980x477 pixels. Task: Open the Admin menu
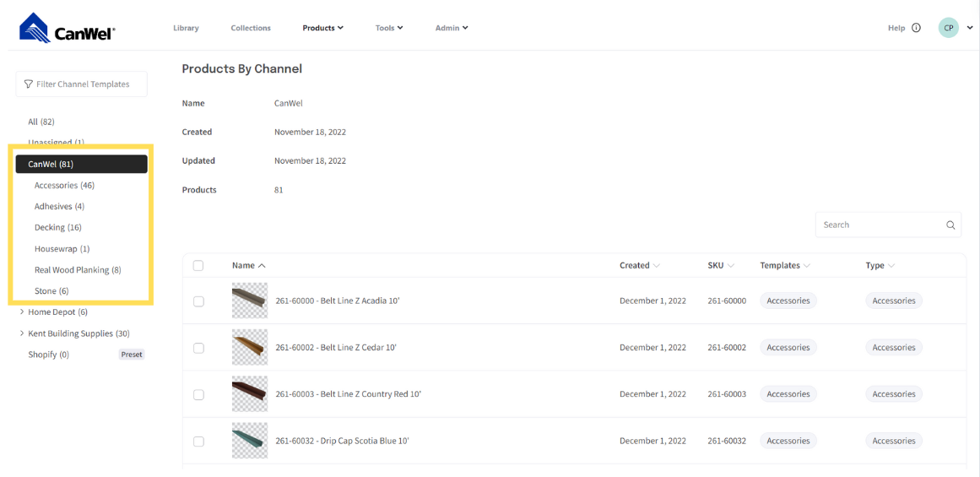click(x=452, y=28)
